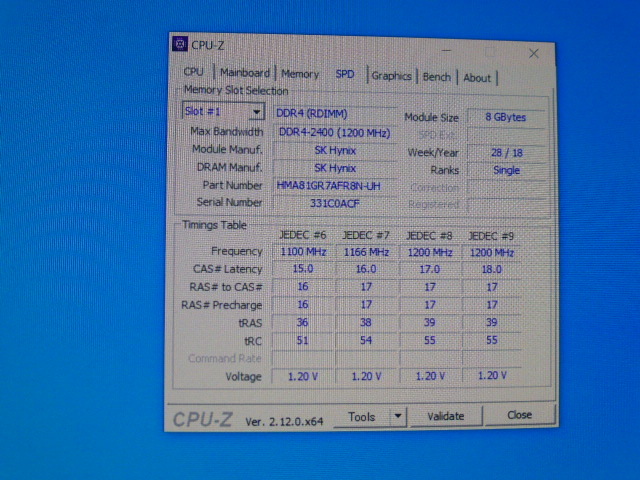Viewport: 640px width, 480px height.
Task: Click the Week/Year 28 / 18 value
Action: [x=507, y=153]
